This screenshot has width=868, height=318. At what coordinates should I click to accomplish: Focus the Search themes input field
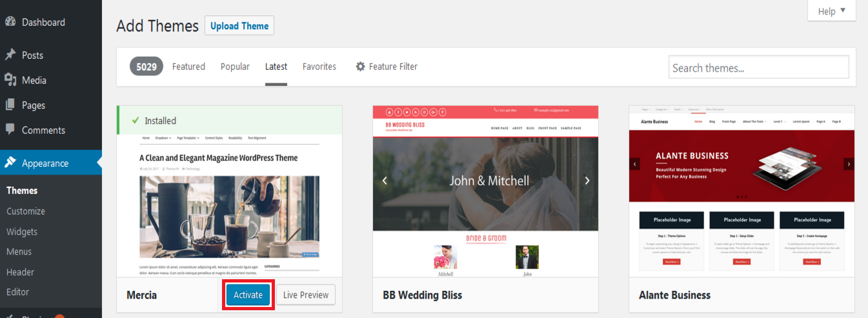pyautogui.click(x=759, y=67)
